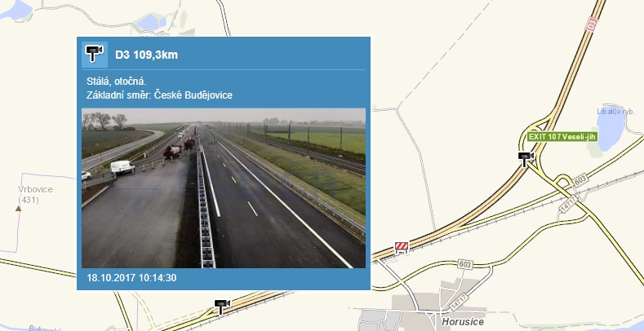
Task: Click the red-white roadwork barrier icon
Action: [402, 247]
